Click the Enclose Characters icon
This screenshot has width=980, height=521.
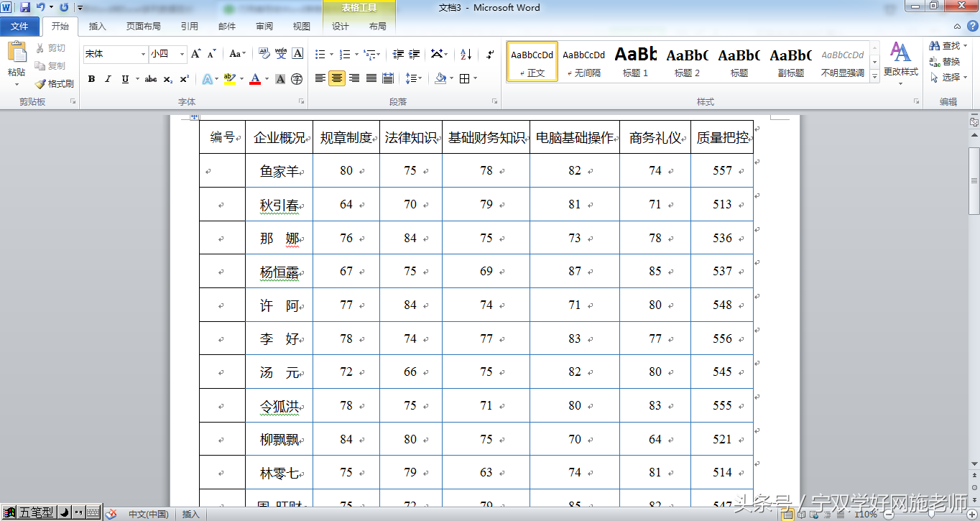(297, 79)
